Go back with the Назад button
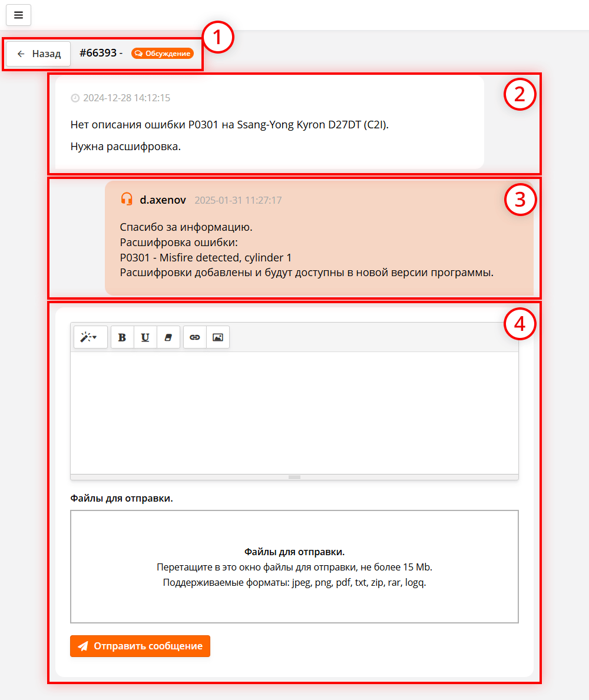This screenshot has width=589, height=700. (38, 54)
